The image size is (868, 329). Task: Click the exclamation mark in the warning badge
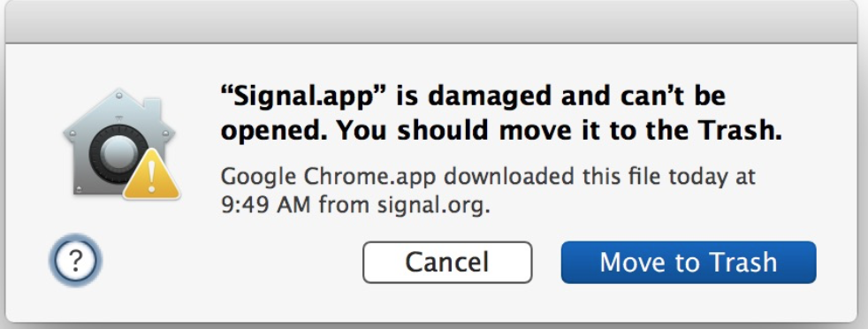pyautogui.click(x=152, y=178)
